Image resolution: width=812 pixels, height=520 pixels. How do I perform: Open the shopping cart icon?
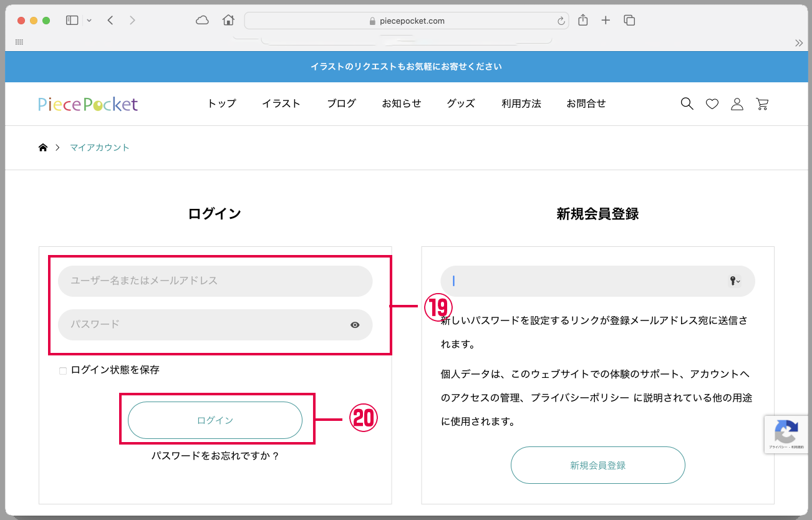coord(761,104)
